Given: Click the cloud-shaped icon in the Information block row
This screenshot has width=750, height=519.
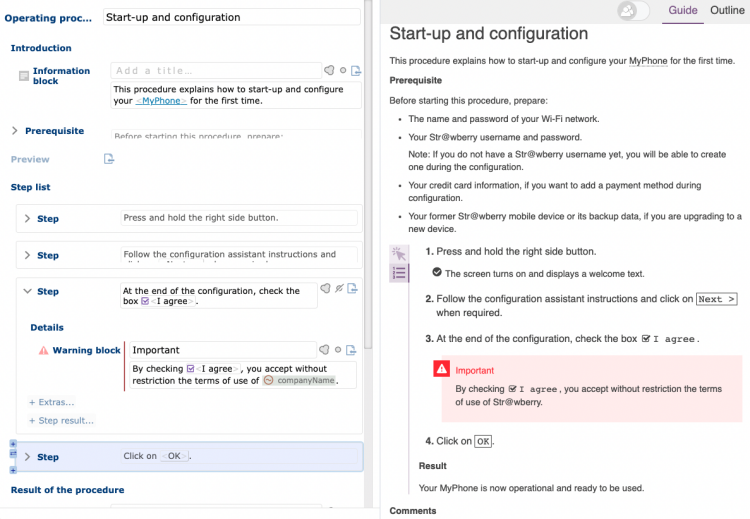Looking at the screenshot, I should (x=329, y=70).
